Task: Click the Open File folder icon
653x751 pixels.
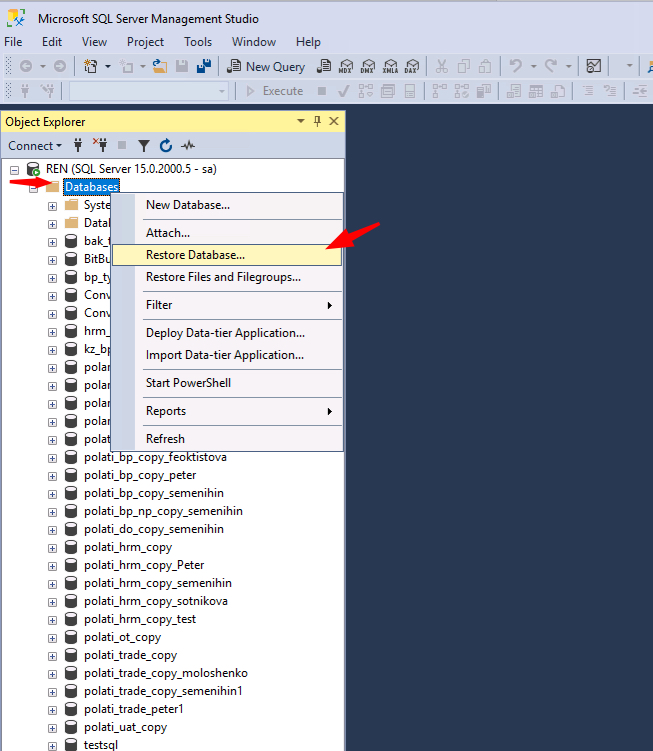Action: tap(160, 66)
